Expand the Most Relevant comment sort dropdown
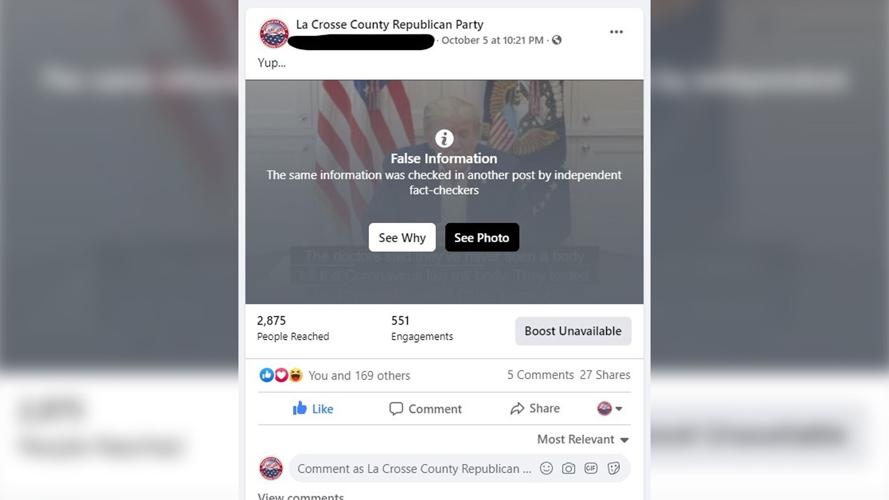 (583, 439)
